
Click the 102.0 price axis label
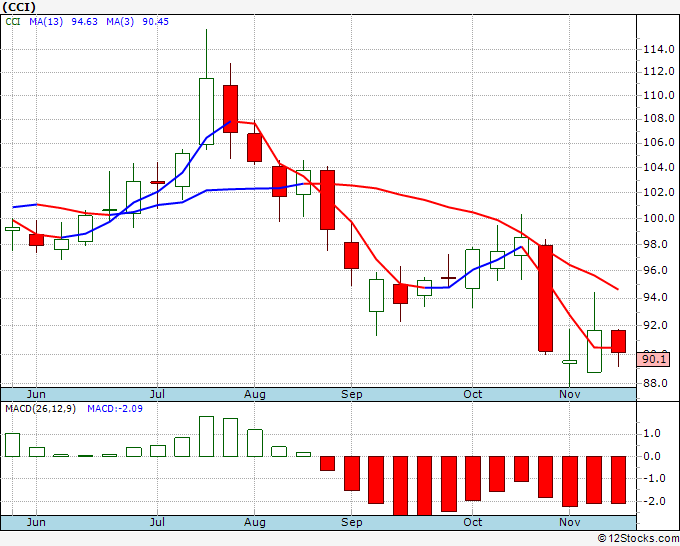point(658,192)
